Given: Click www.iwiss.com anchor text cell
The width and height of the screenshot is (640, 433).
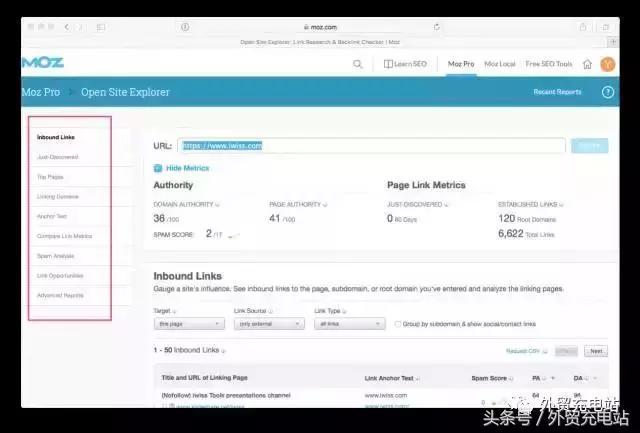Looking at the screenshot, I should click(386, 395).
